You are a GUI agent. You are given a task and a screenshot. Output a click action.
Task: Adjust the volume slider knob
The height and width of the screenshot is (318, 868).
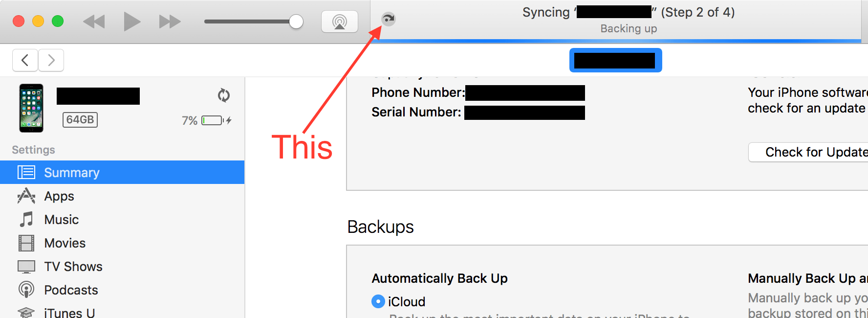296,22
